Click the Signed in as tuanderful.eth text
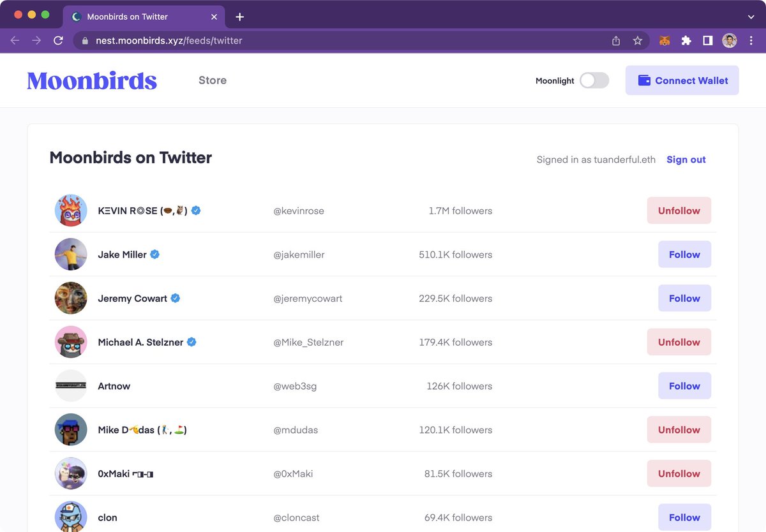This screenshot has height=532, width=766. (x=596, y=159)
